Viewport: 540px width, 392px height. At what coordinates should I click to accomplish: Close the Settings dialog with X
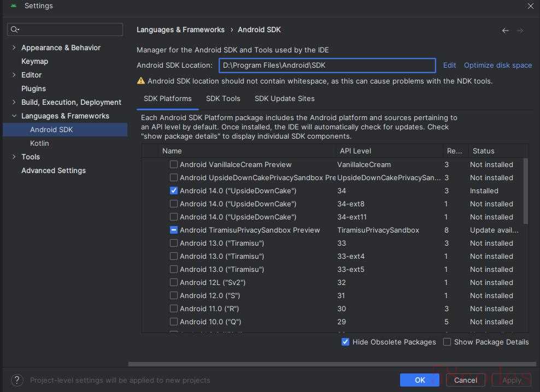pos(530,6)
